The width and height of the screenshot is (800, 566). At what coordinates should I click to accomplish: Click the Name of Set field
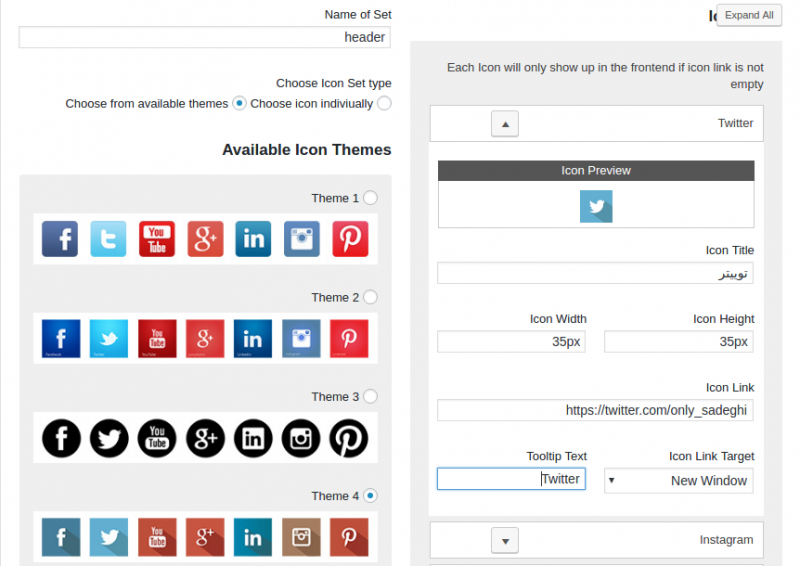(x=205, y=37)
